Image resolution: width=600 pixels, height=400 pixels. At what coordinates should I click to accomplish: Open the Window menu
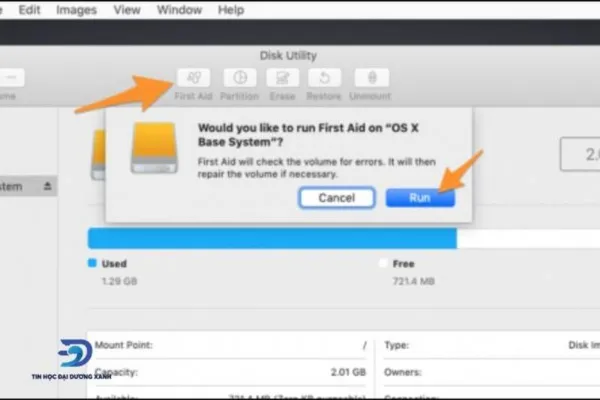tap(179, 10)
